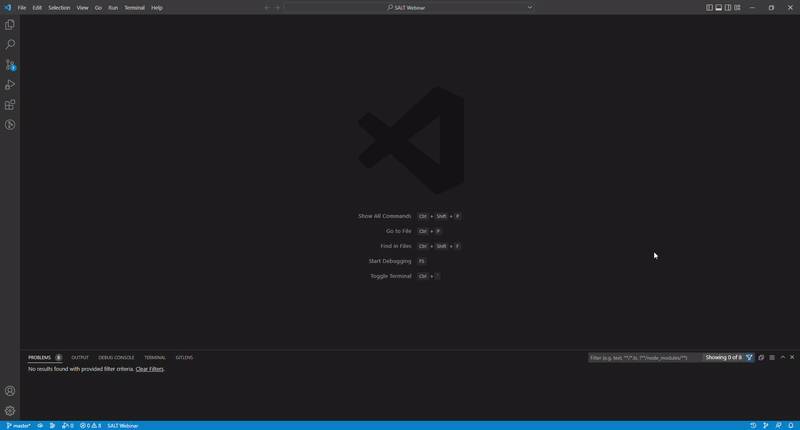This screenshot has height=430, width=800.
Task: Toggle the primary side bar layout icon
Action: click(x=709, y=8)
